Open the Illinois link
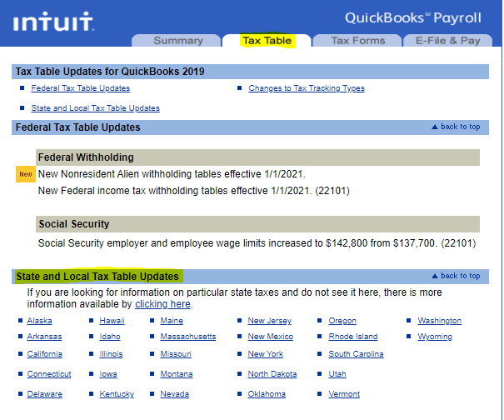 [x=111, y=354]
